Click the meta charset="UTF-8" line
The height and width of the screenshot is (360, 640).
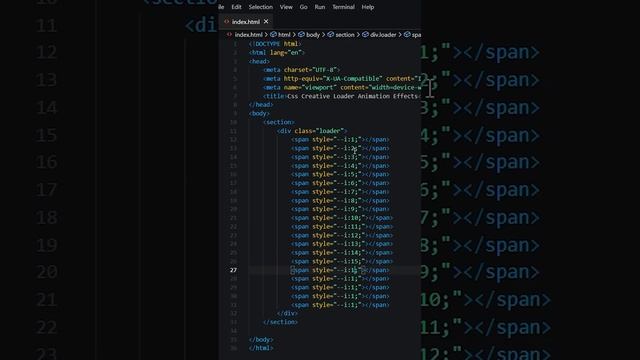pyautogui.click(x=301, y=70)
